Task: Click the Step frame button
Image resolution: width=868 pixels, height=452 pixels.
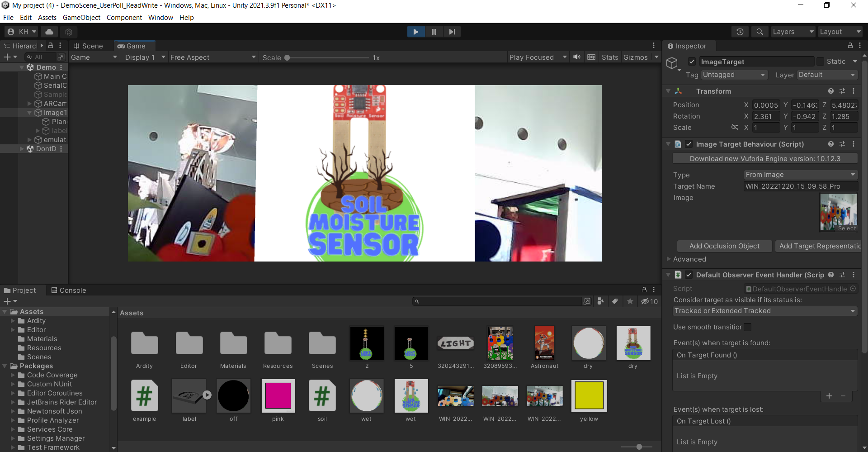Action: (452, 32)
